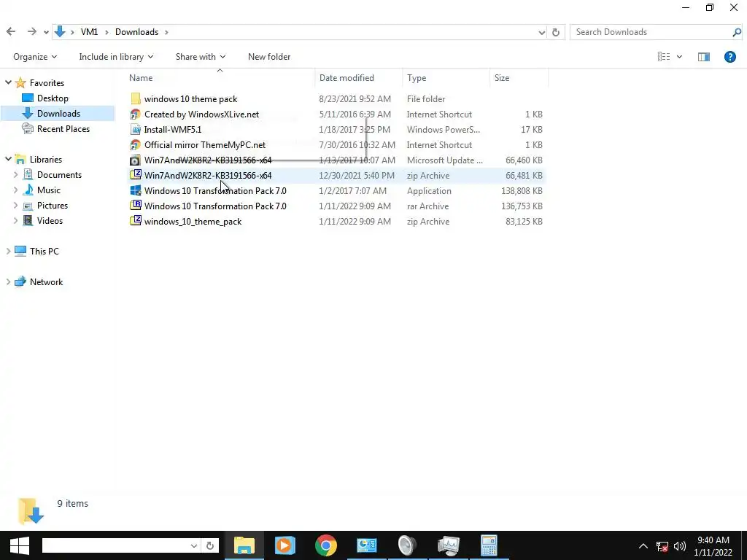747x560 pixels.
Task: Select the zip Archive KB3191566 file icon
Action: pos(135,175)
